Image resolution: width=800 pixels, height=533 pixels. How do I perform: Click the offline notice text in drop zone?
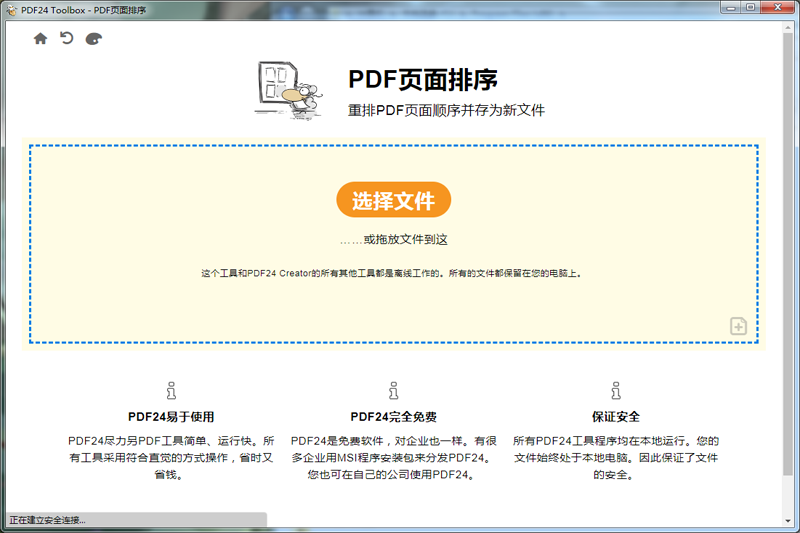coord(391,273)
